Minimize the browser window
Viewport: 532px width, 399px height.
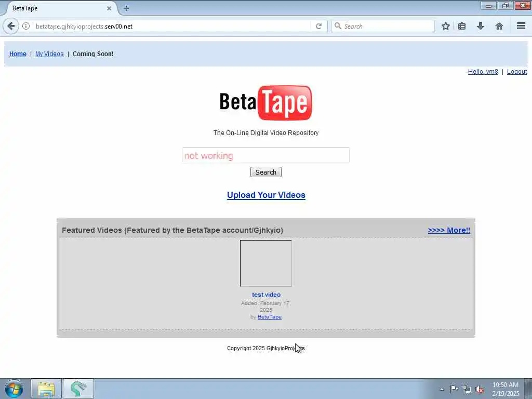click(488, 6)
